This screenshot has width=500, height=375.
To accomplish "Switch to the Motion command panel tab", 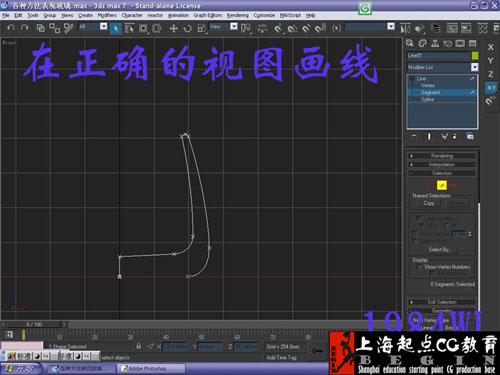I will tap(447, 43).
